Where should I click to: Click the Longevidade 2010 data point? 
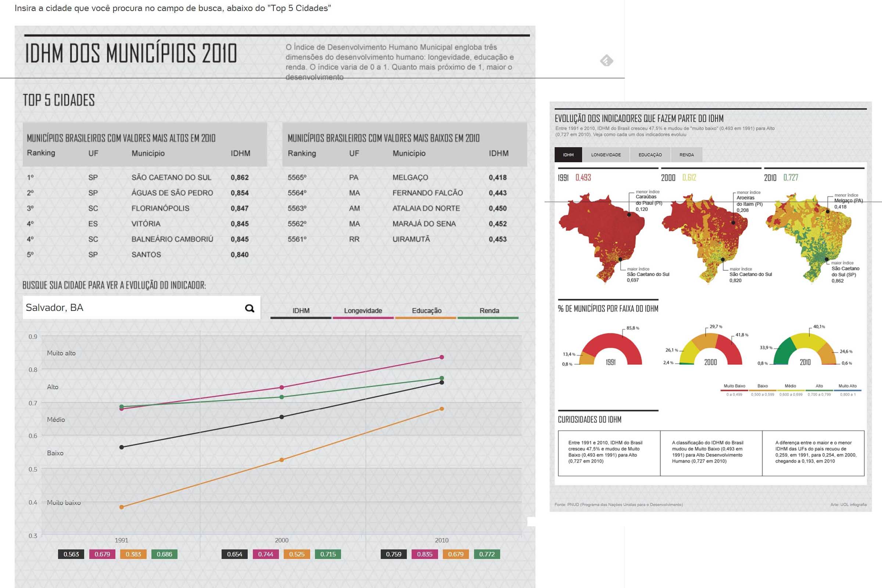[x=442, y=357]
